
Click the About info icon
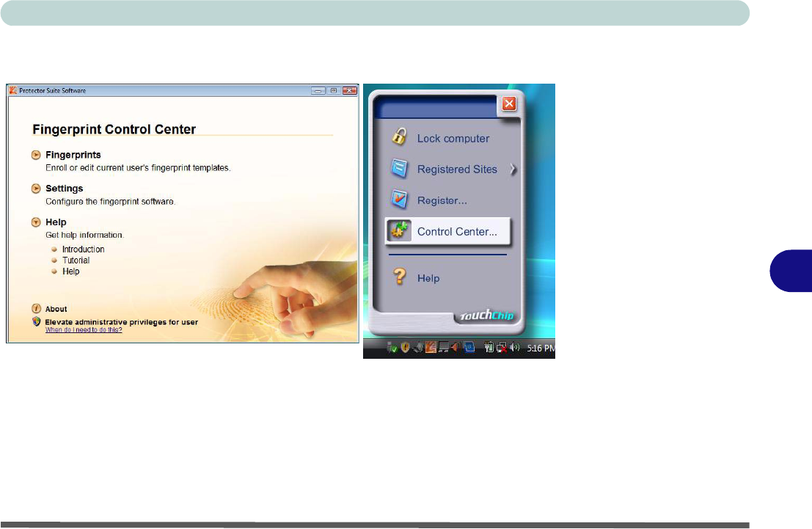coord(36,309)
